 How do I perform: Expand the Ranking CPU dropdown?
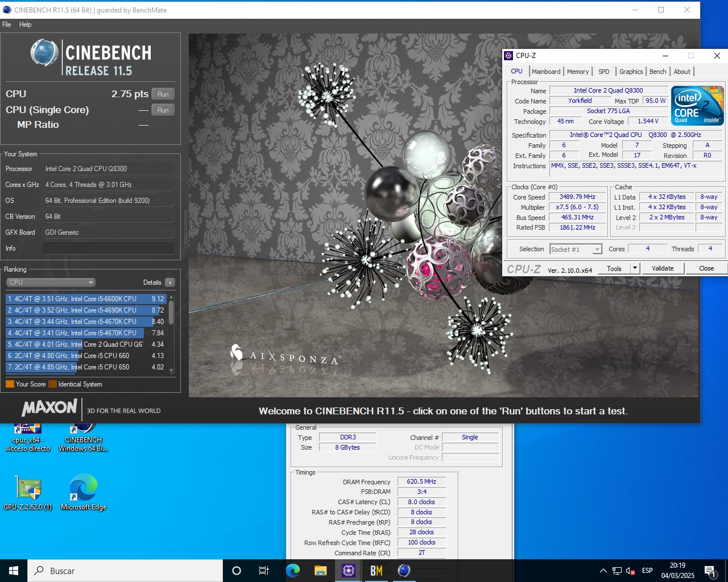point(51,282)
